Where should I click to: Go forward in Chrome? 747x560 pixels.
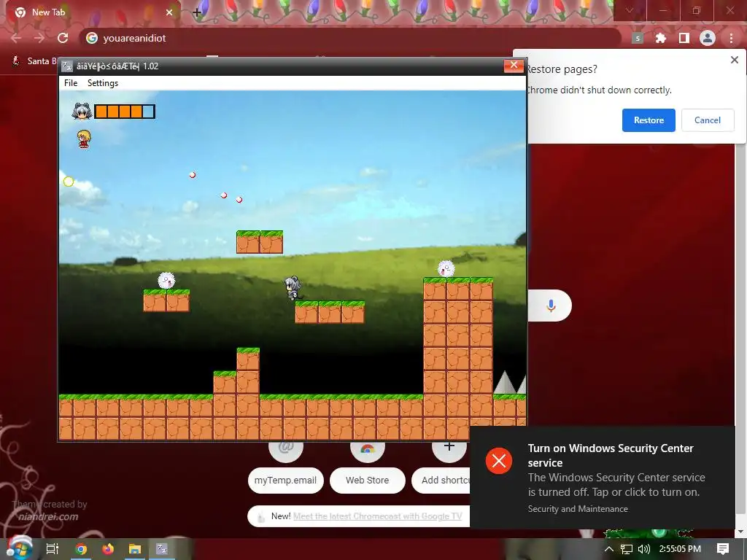39,38
